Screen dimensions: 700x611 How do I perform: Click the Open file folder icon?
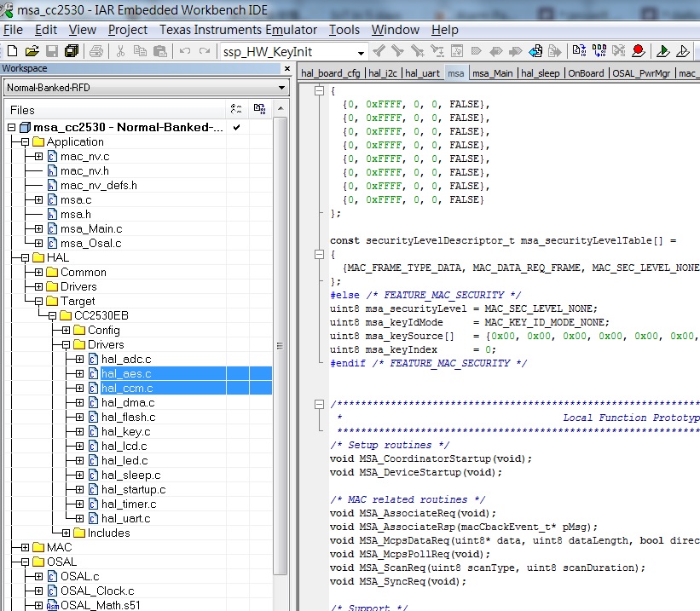coord(32,52)
